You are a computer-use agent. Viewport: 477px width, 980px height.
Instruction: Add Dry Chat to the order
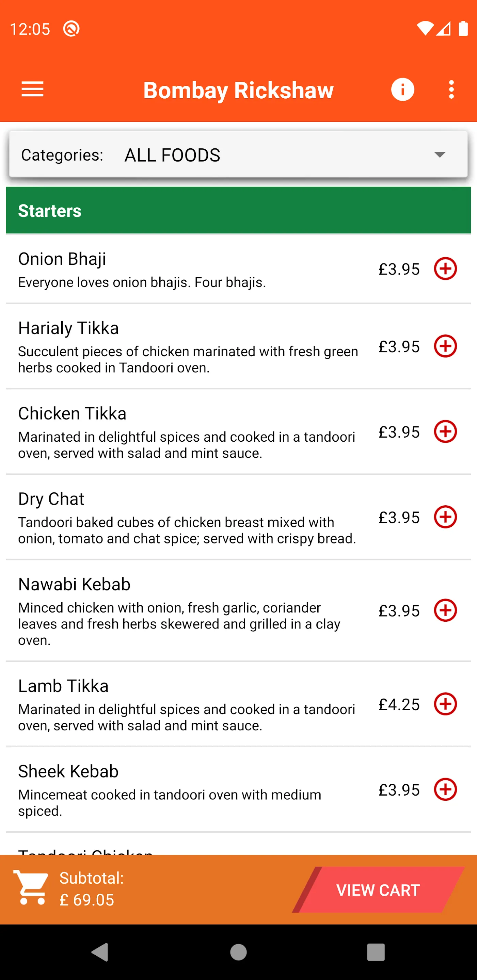pyautogui.click(x=445, y=517)
